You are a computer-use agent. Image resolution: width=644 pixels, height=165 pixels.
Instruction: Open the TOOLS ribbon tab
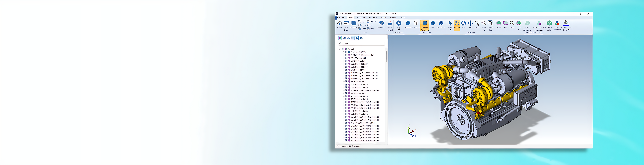pos(383,18)
